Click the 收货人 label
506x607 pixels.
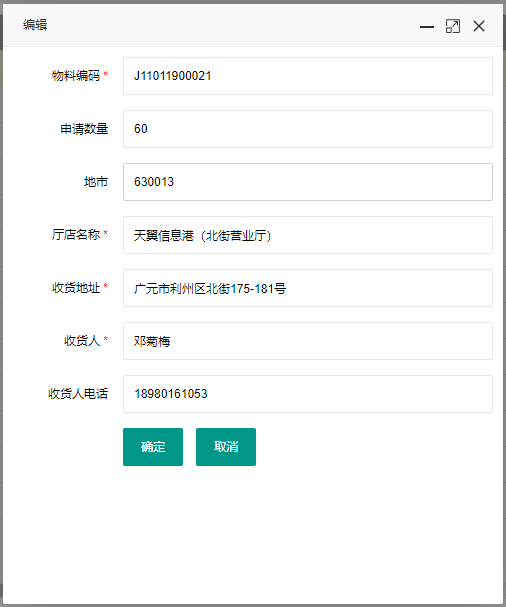click(82, 341)
